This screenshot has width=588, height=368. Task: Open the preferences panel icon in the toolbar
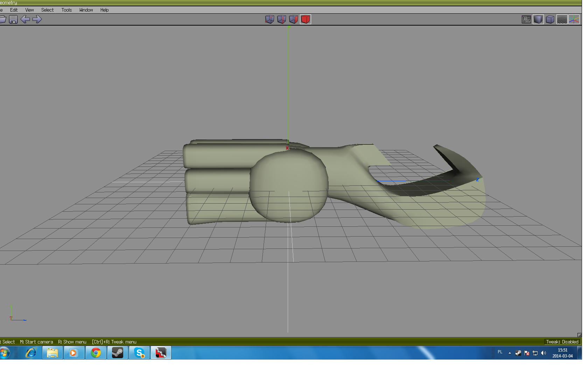tap(526, 19)
